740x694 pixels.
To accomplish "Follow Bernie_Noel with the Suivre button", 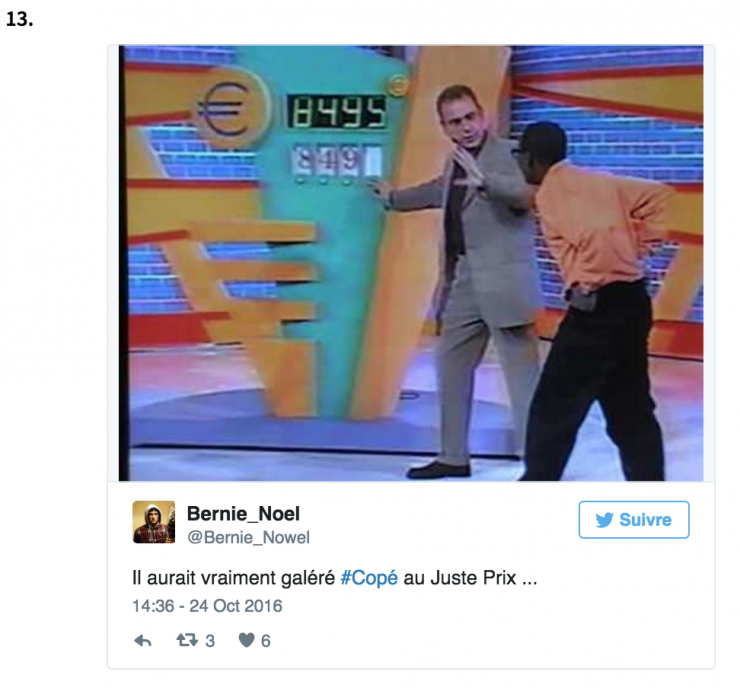I will [634, 519].
